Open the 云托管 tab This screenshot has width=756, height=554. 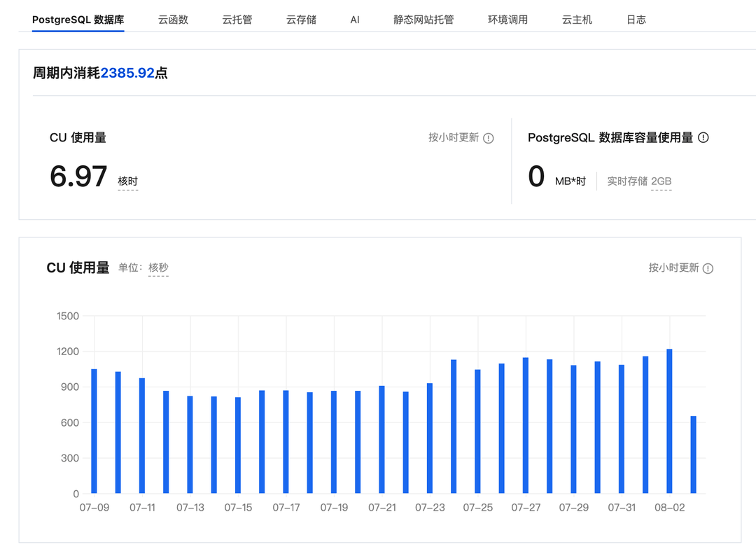[x=237, y=20]
